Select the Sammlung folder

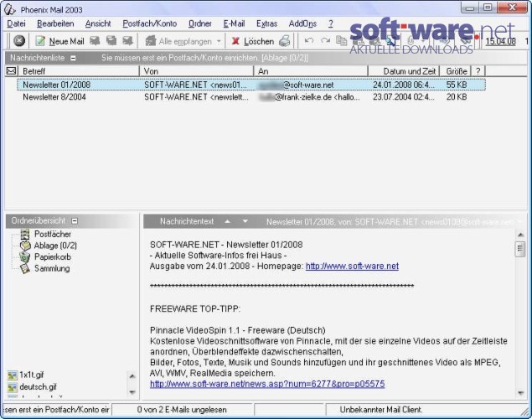pos(52,268)
